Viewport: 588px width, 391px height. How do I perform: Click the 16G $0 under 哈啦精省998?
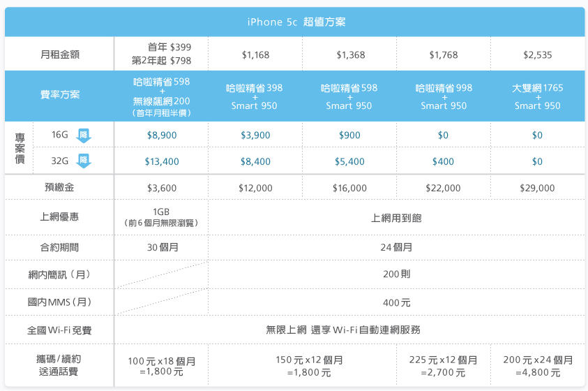click(443, 135)
